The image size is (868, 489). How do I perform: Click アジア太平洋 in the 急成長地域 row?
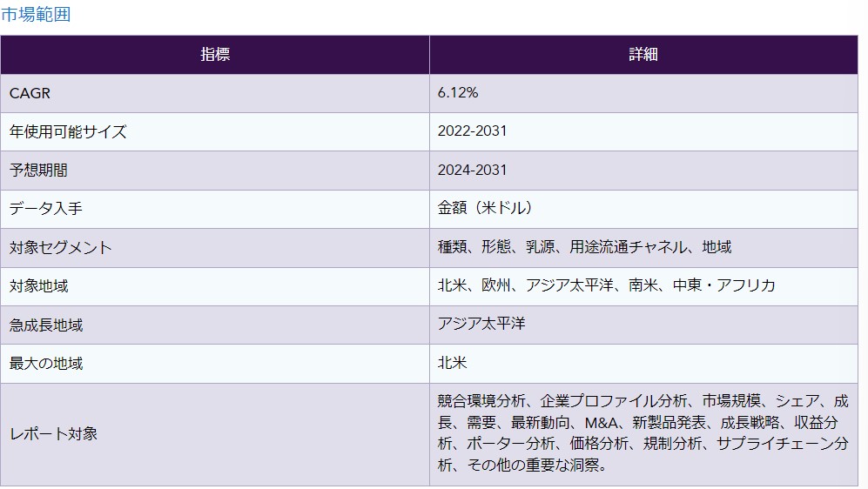pos(481,324)
